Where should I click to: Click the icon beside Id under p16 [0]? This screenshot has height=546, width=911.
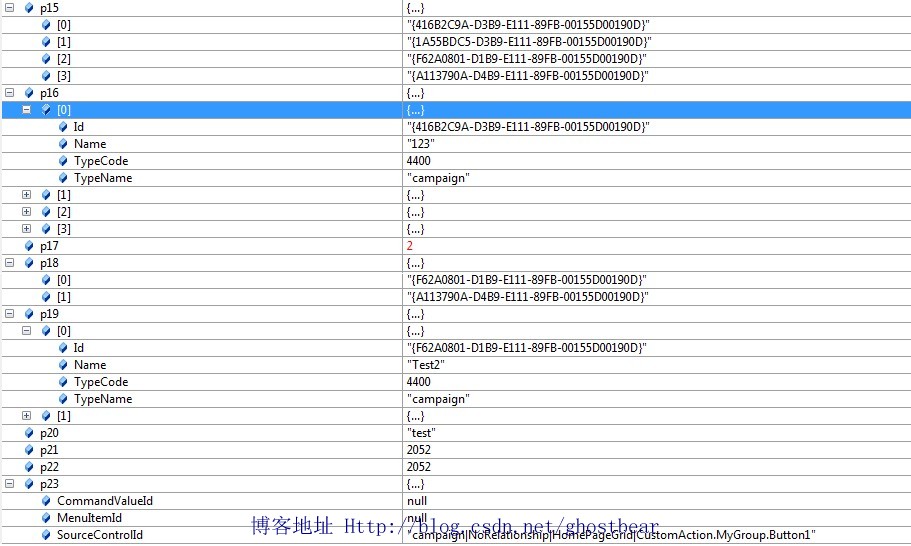[63, 127]
